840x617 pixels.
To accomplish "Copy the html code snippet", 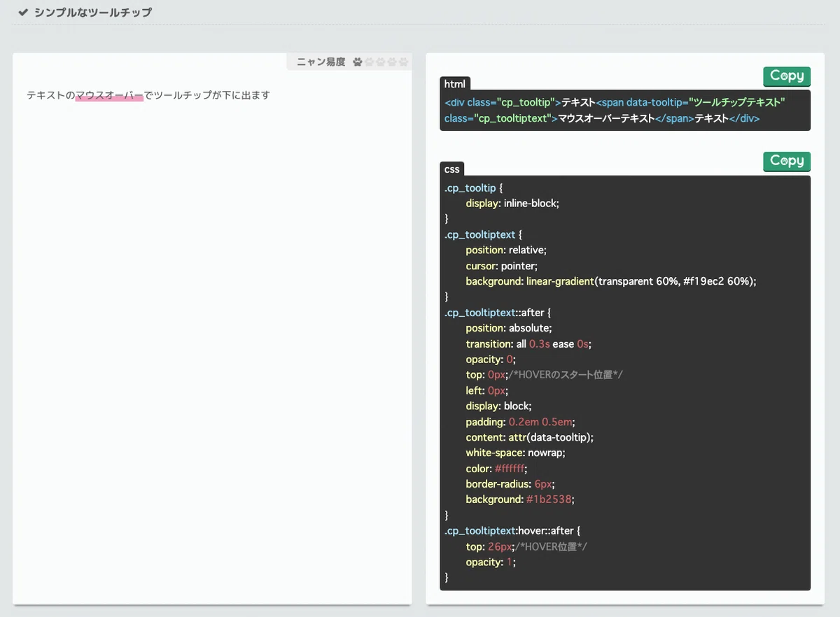I will [787, 76].
